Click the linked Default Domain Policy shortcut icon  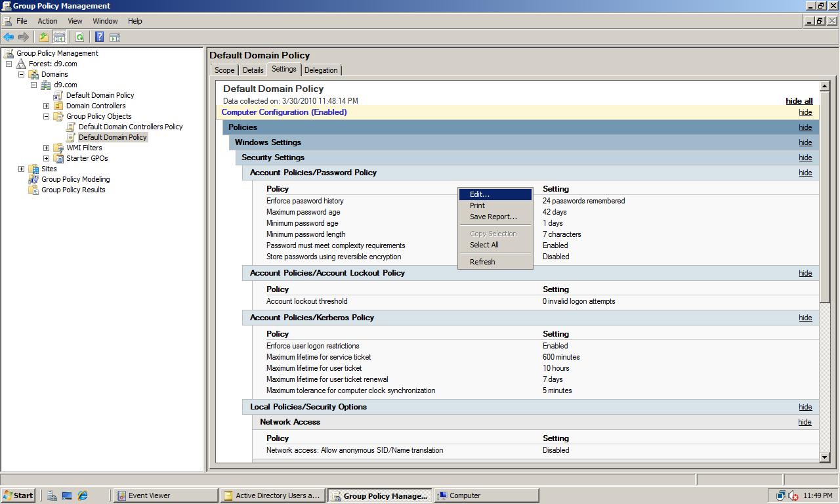tap(58, 95)
